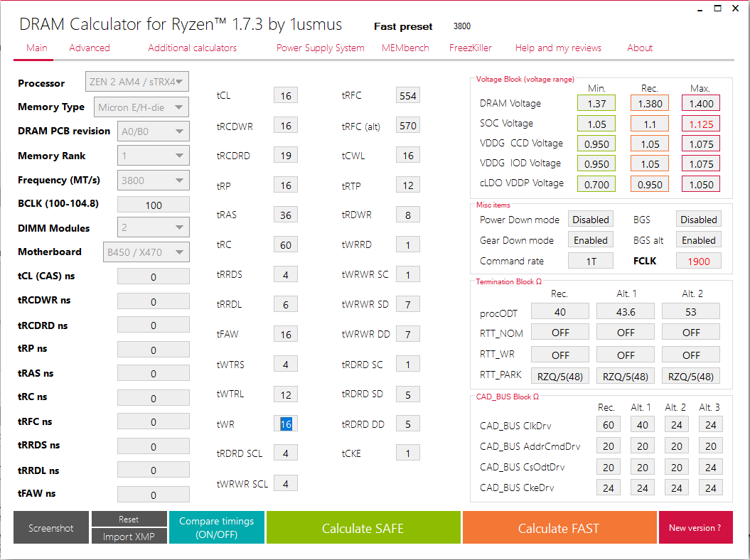Open the Memory Type dropdown
The height and width of the screenshot is (560, 750).
tap(141, 107)
